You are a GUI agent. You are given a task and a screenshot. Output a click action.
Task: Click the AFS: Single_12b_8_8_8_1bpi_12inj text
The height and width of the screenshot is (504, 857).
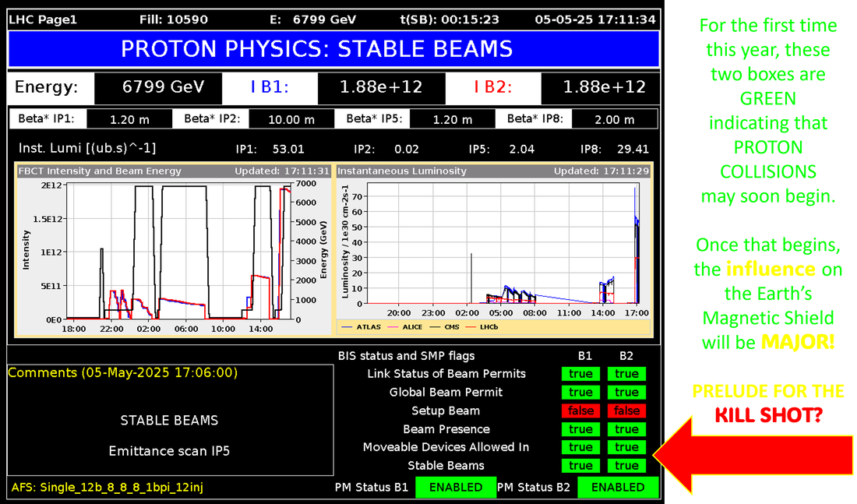pyautogui.click(x=108, y=487)
